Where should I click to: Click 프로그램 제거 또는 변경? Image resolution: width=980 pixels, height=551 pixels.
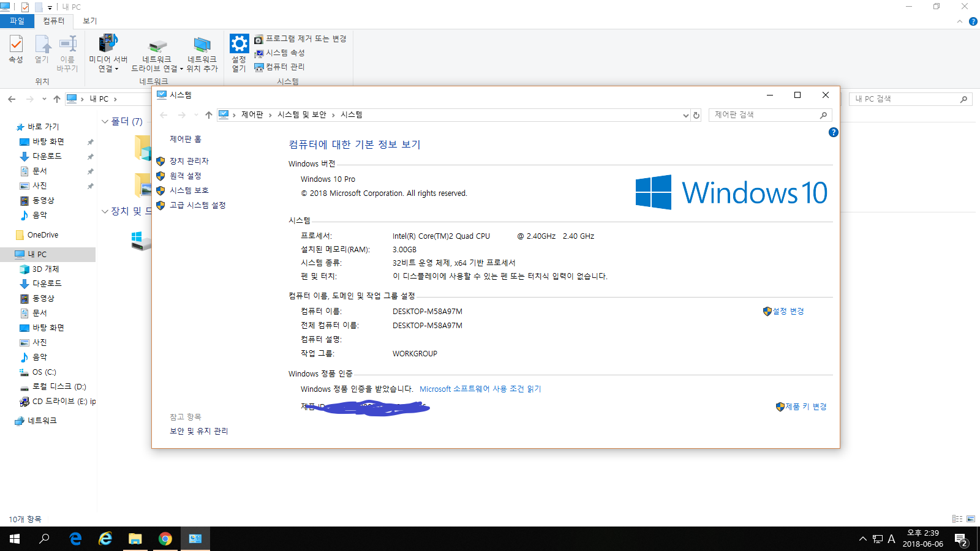[300, 39]
